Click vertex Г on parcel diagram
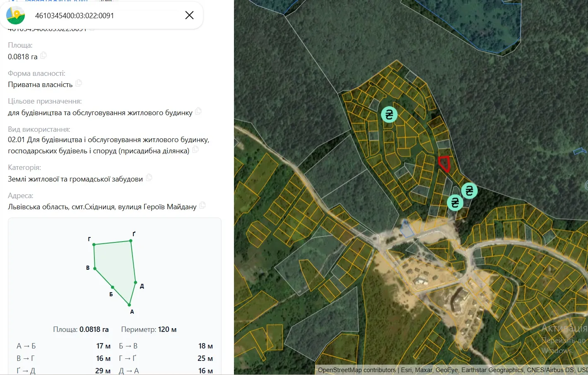Viewport: 588px width, 375px height. pyautogui.click(x=94, y=245)
